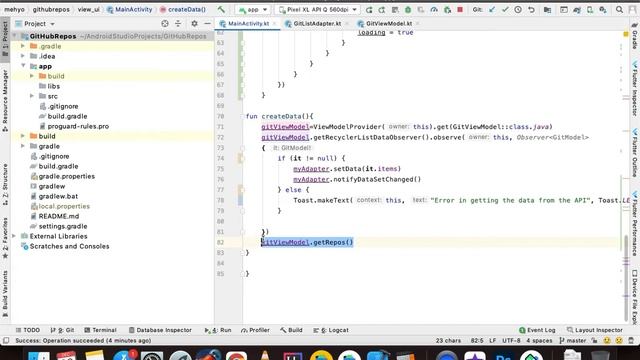Image resolution: width=640 pixels, height=360 pixels.
Task: Open the Database Inspector tool window
Action: coord(160,330)
